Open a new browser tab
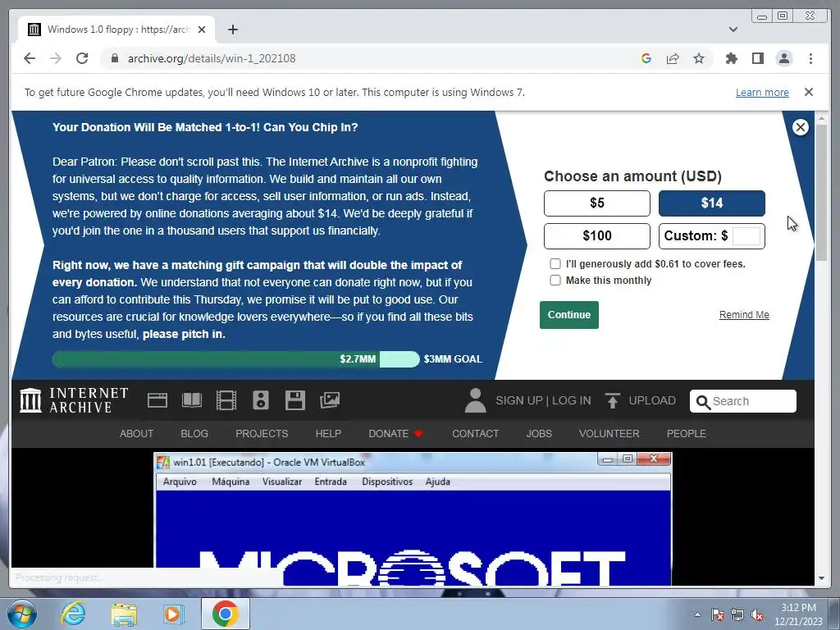This screenshot has width=840, height=630. 232,30
